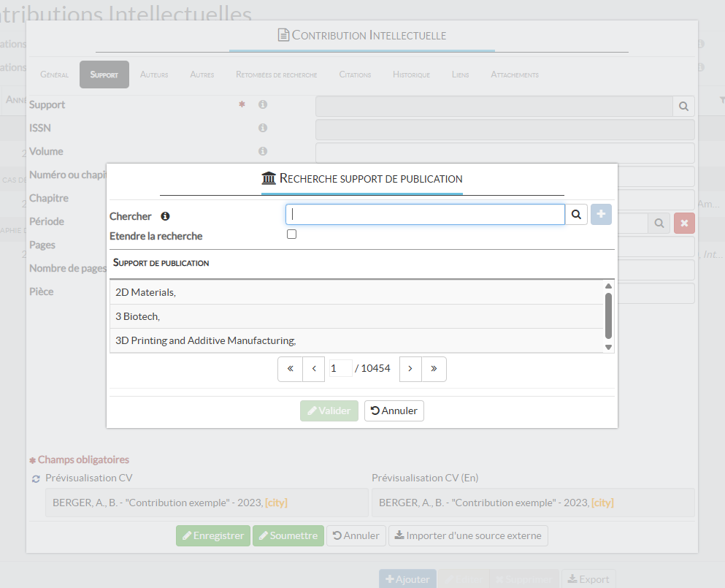The image size is (725, 588).
Task: Jump to last page of results
Action: (434, 369)
